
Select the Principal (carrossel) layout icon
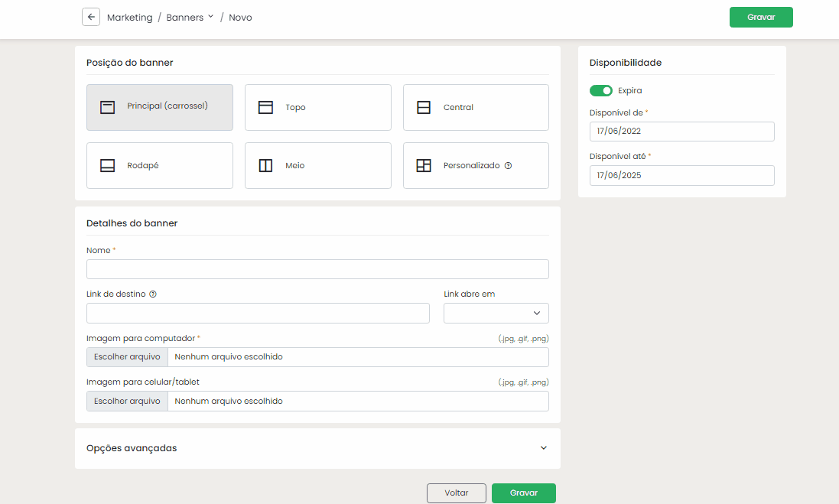point(108,107)
